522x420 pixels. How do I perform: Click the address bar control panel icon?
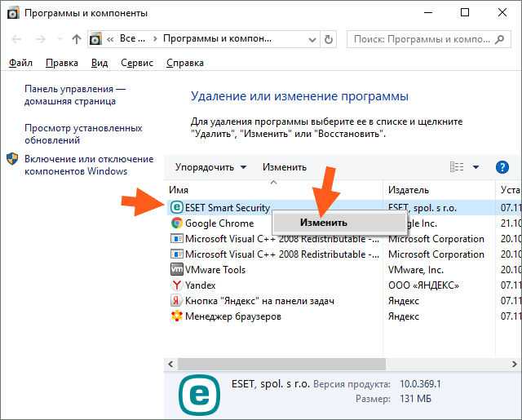[x=95, y=39]
